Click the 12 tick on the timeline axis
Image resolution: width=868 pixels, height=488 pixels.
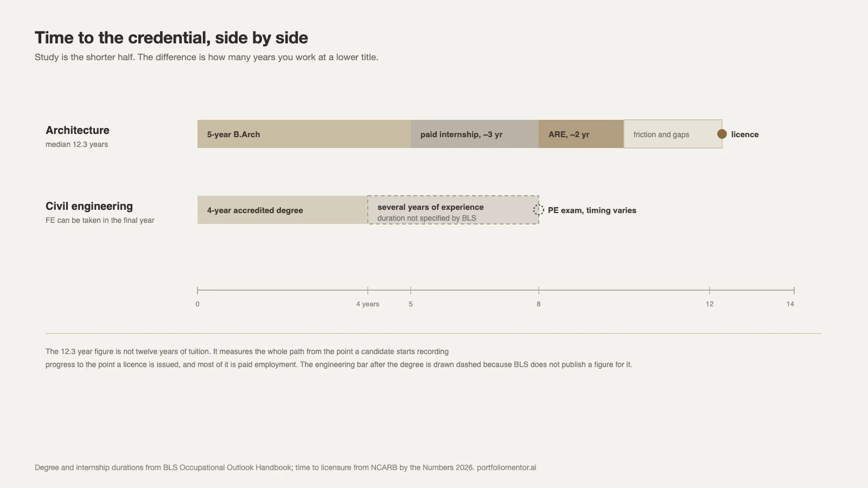click(710, 304)
